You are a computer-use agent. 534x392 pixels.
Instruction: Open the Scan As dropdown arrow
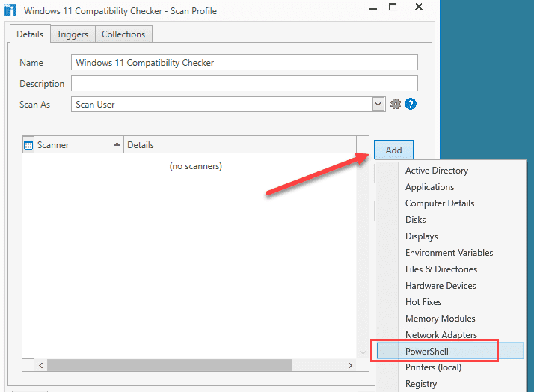(378, 104)
